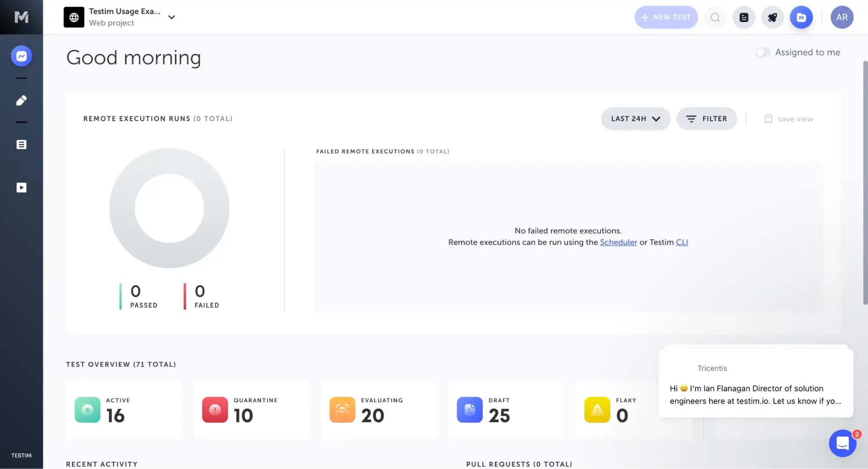
Task: Click the rocket icon in top bar
Action: tap(772, 17)
